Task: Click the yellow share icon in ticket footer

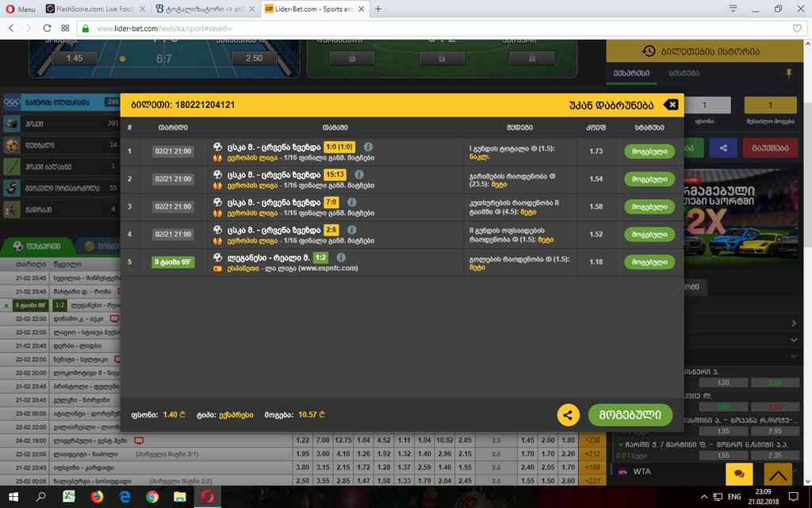Action: point(568,415)
